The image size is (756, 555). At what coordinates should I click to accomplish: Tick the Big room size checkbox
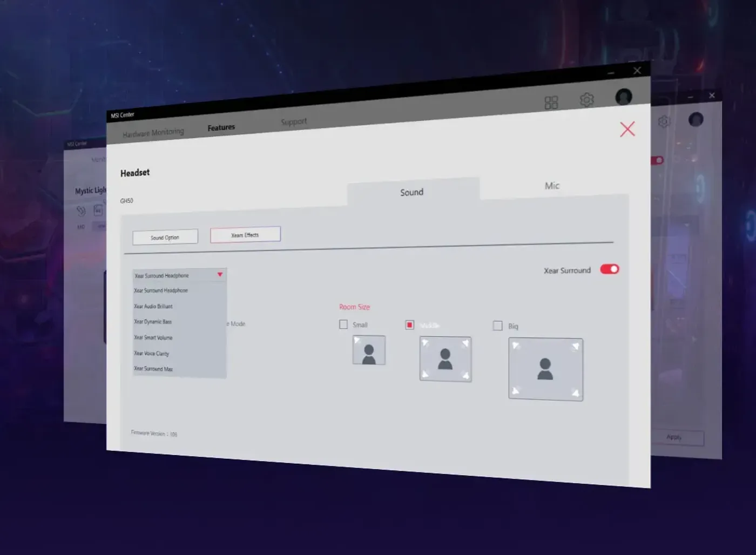(x=498, y=326)
